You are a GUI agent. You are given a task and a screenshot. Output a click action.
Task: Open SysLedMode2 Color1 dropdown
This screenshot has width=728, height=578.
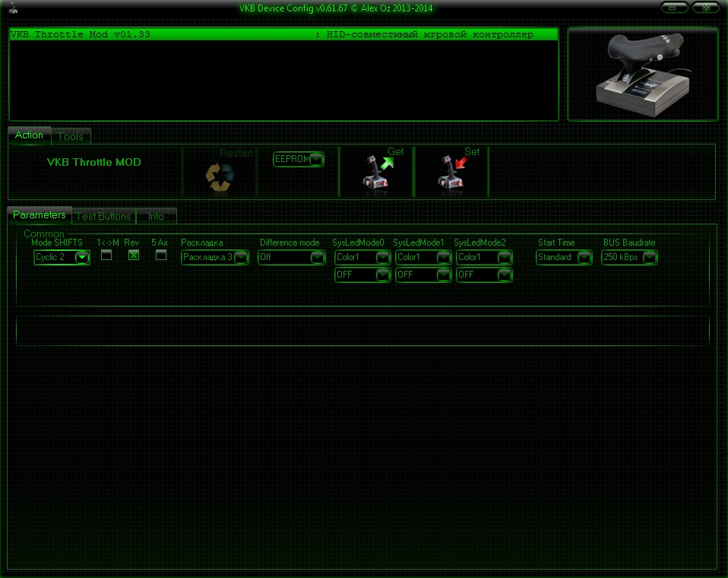pos(484,257)
